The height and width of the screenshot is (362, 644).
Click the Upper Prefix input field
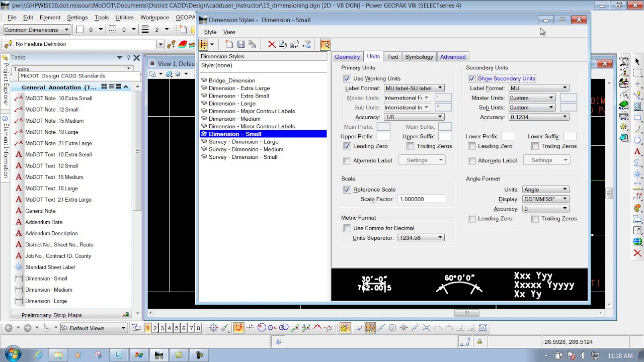coord(383,137)
